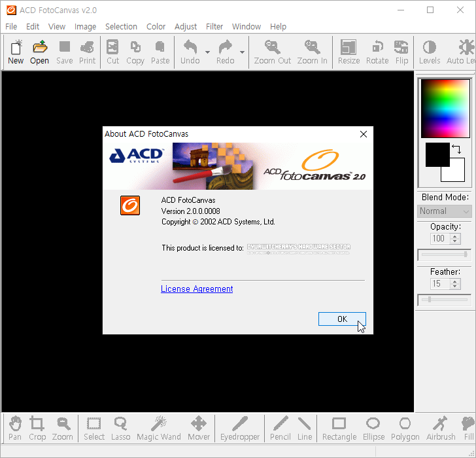Open the File menu
Image resolution: width=476 pixels, height=458 pixels.
(x=11, y=27)
